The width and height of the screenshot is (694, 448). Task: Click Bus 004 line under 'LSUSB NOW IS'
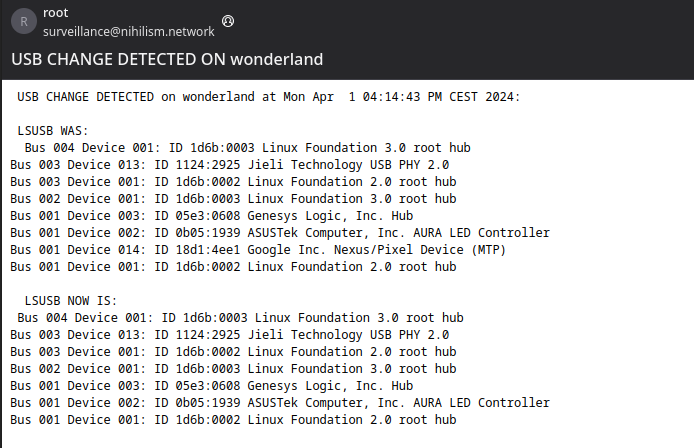click(x=240, y=318)
